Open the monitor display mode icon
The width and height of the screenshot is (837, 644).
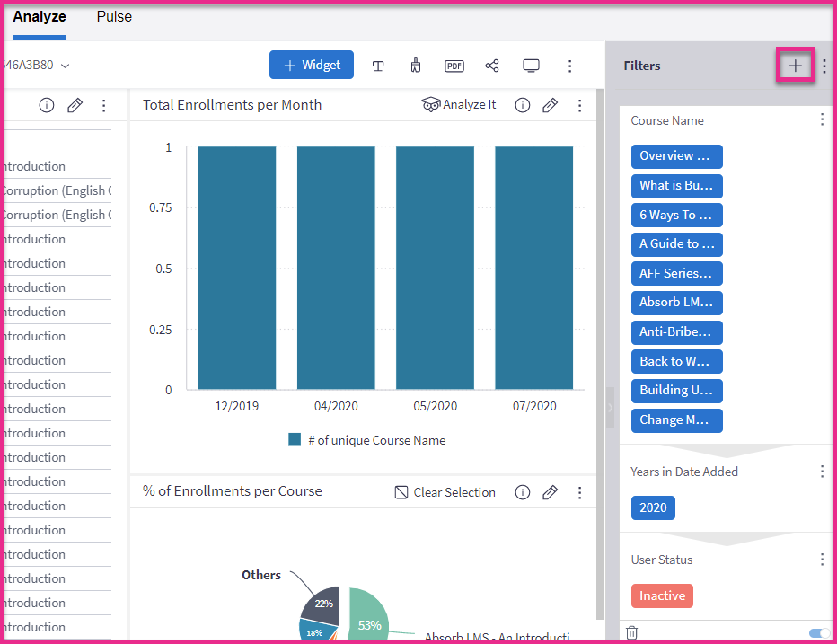coord(531,66)
